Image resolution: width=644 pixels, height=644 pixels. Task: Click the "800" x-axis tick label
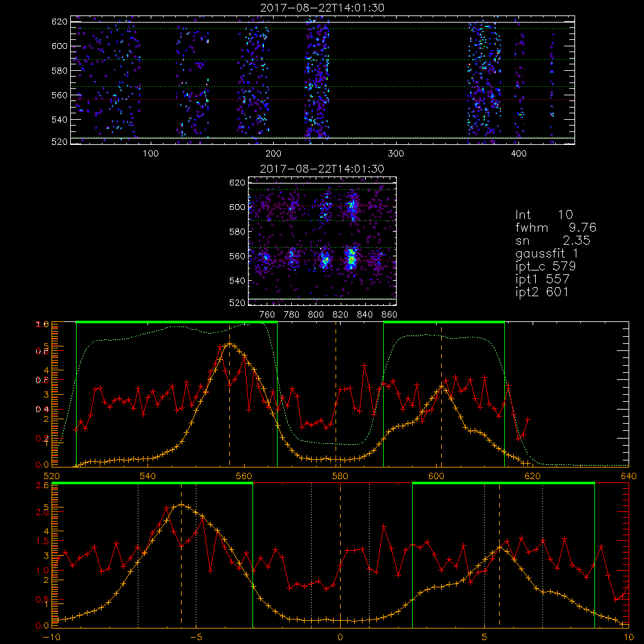316,315
